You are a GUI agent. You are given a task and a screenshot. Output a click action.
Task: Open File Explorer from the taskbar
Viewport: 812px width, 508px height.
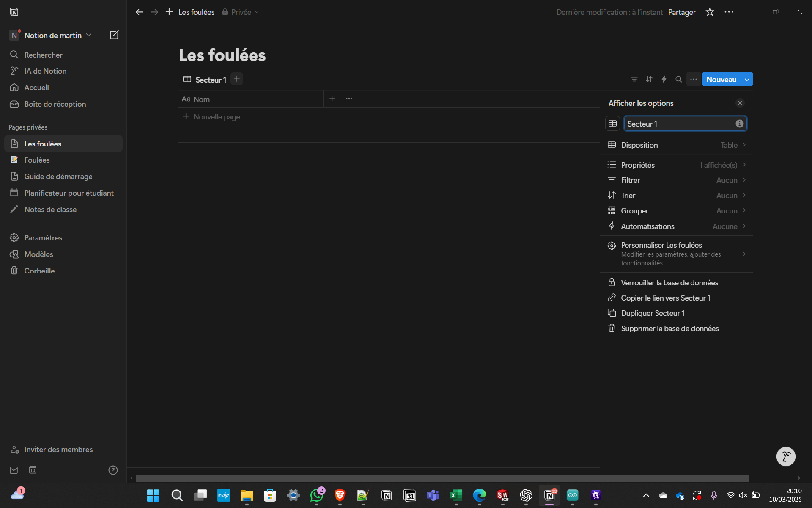pyautogui.click(x=247, y=495)
